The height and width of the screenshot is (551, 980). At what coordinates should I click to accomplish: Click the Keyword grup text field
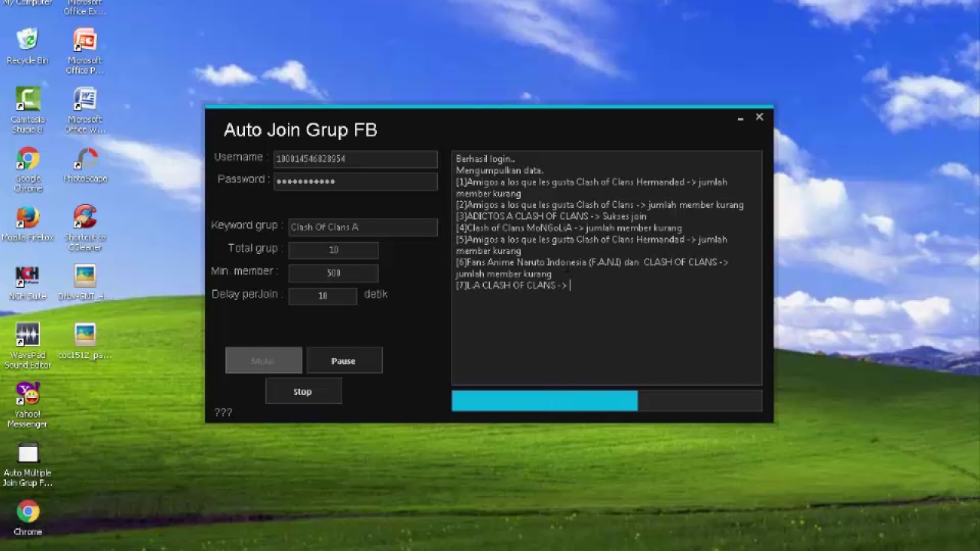(363, 227)
